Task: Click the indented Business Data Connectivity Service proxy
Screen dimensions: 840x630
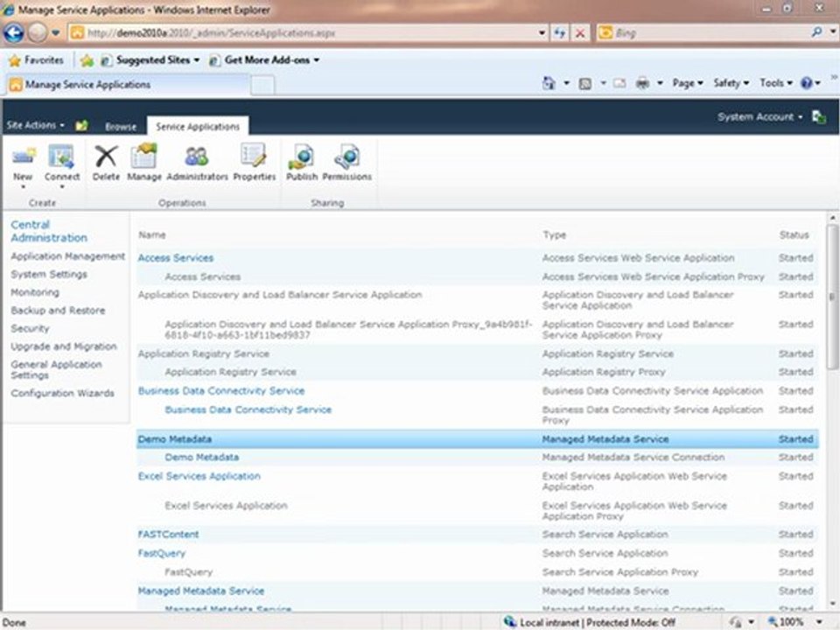Action: click(248, 409)
